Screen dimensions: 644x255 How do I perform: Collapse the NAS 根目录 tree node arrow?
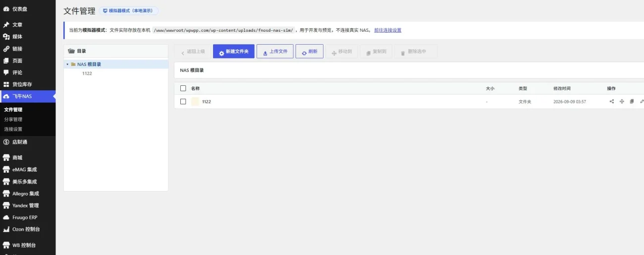[67, 64]
